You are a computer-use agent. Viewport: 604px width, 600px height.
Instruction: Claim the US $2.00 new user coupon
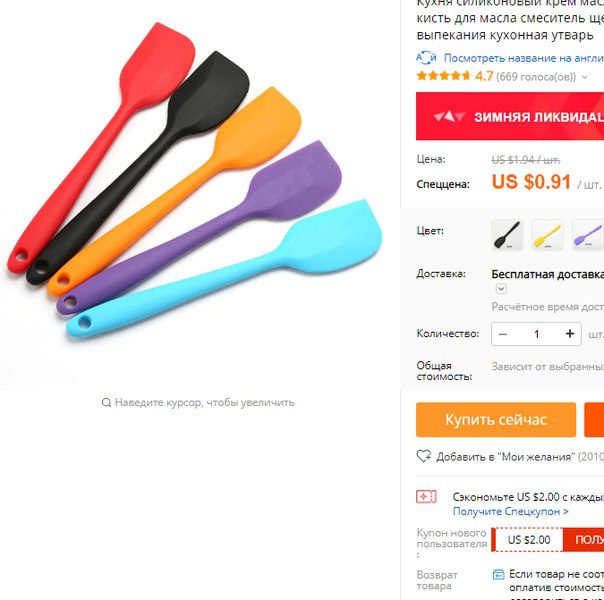(x=584, y=540)
